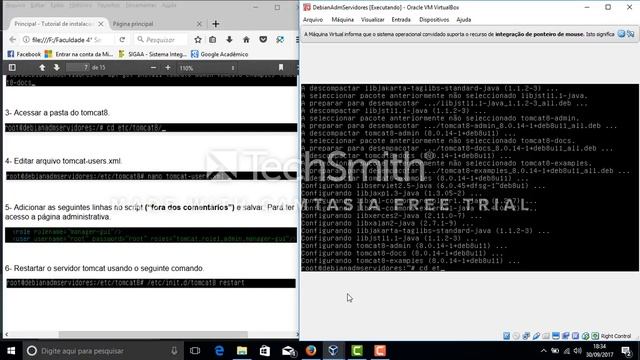Open the Windows Start menu
This screenshot has height=360, width=640.
point(11,351)
